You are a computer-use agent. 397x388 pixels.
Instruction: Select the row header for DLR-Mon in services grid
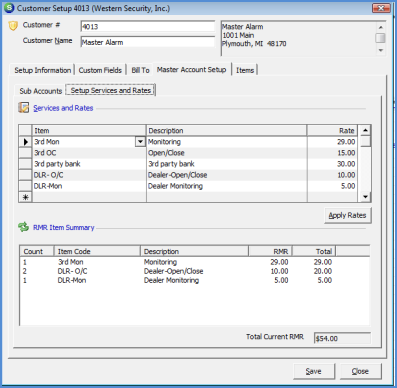point(25,186)
